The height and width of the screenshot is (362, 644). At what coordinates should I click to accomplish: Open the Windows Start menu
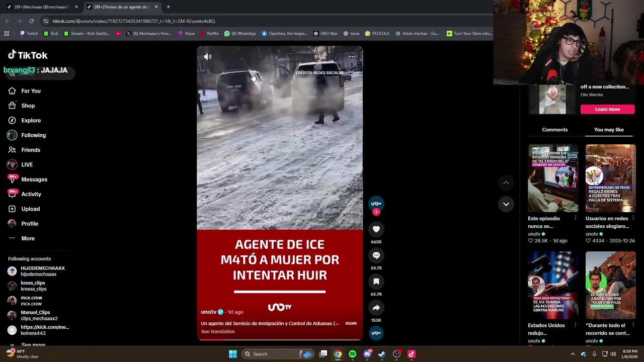(233, 354)
